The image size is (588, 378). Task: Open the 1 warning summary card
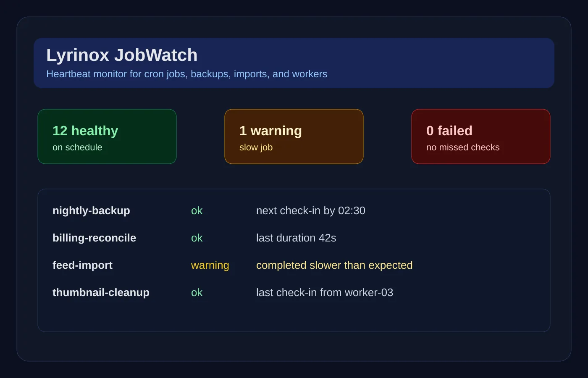pos(294,136)
